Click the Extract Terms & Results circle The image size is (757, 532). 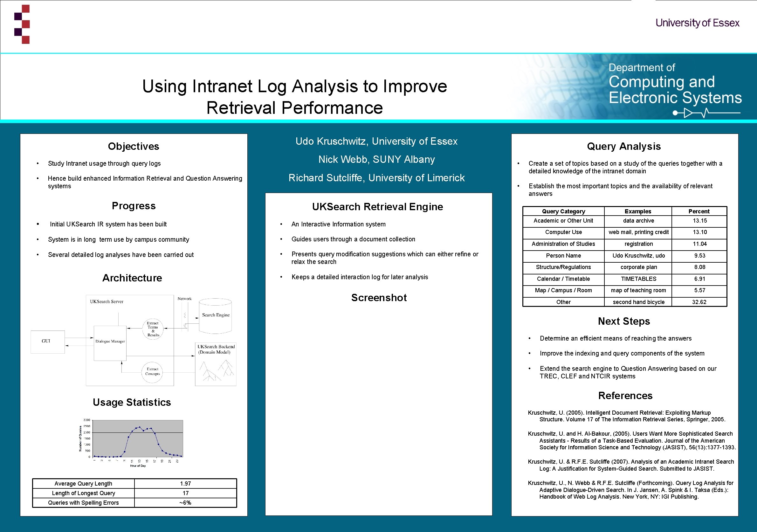153,329
